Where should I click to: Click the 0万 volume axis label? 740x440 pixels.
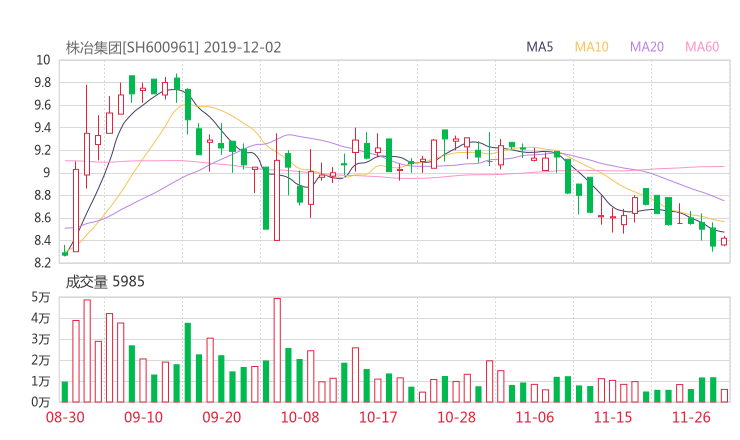[41, 402]
